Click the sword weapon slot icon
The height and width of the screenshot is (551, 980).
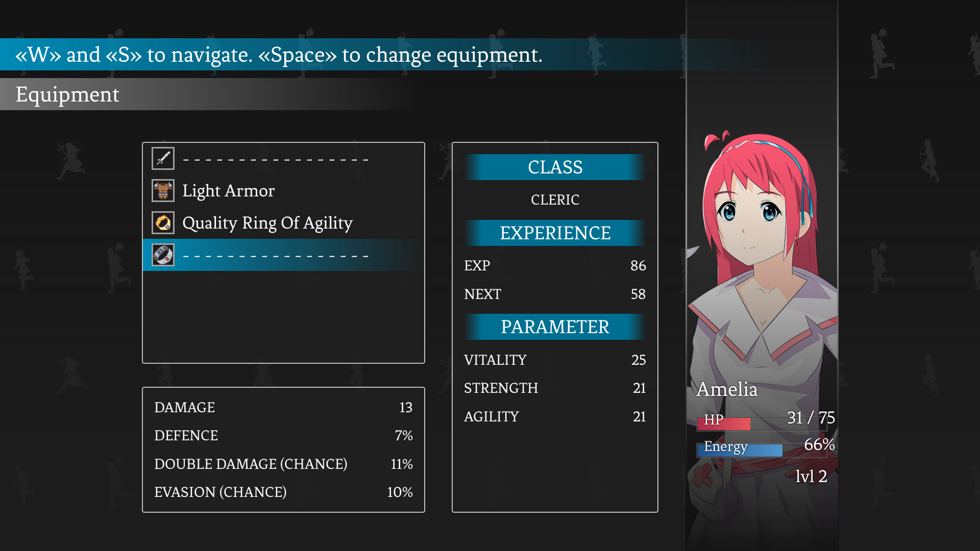coord(163,159)
